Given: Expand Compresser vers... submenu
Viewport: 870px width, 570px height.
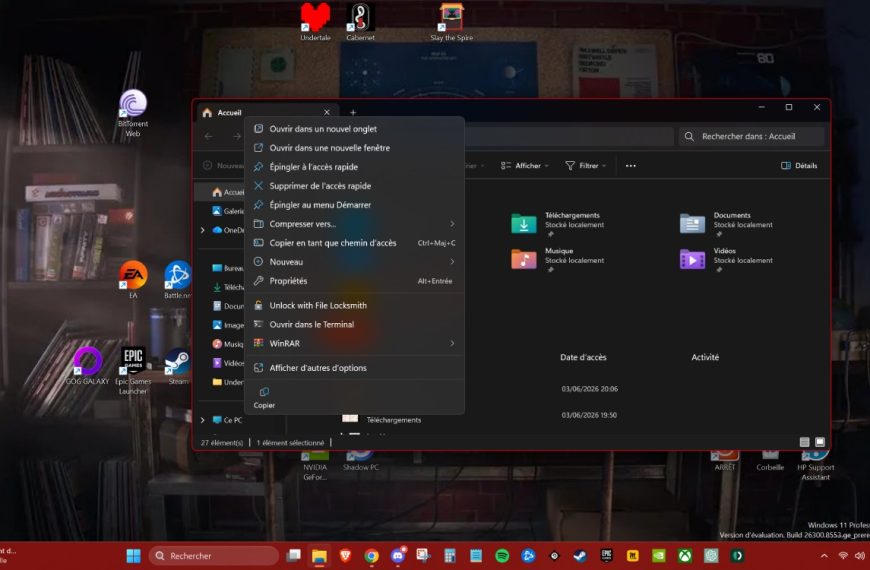Looking at the screenshot, I should [354, 224].
